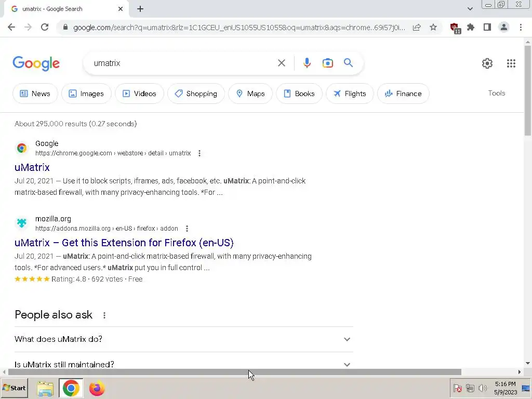
Task: Filter results by Videos
Action: 139,94
